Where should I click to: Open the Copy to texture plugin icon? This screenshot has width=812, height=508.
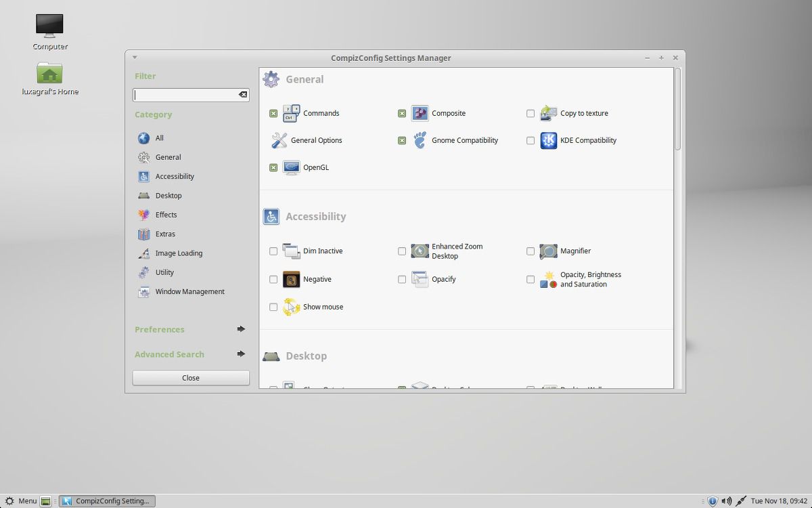[548, 113]
